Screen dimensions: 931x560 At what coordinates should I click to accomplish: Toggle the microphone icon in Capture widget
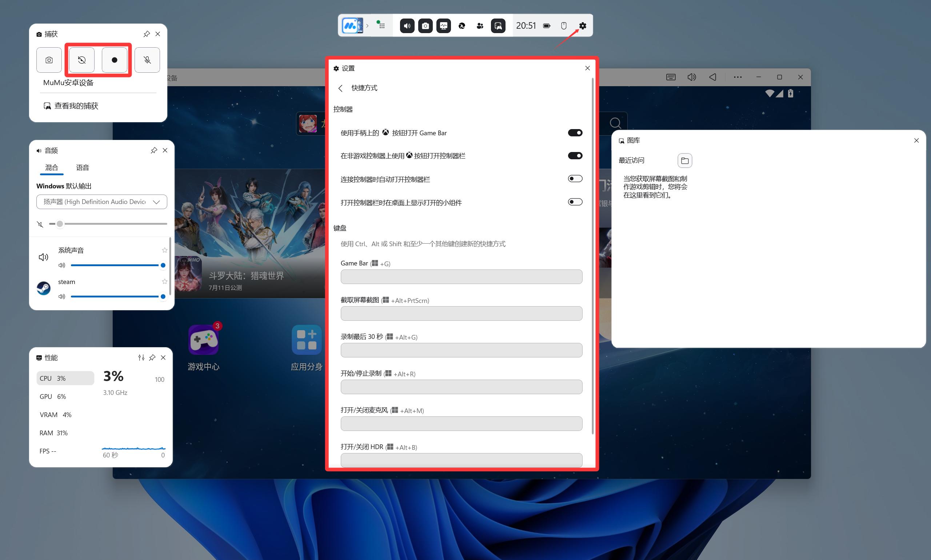point(147,60)
